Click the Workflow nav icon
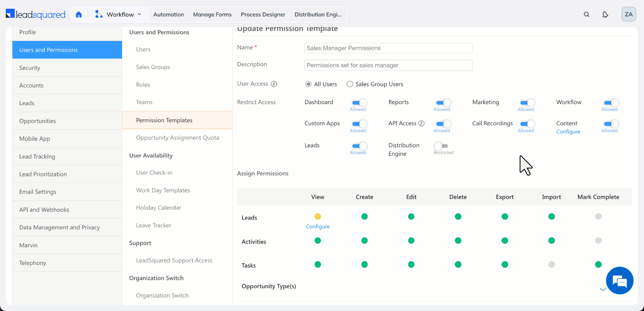The height and width of the screenshot is (311, 644). pyautogui.click(x=99, y=14)
